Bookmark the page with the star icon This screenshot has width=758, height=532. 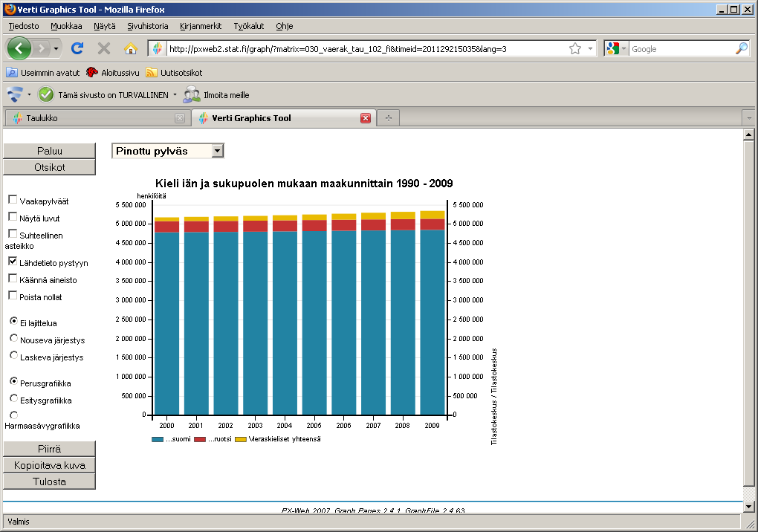pyautogui.click(x=574, y=48)
